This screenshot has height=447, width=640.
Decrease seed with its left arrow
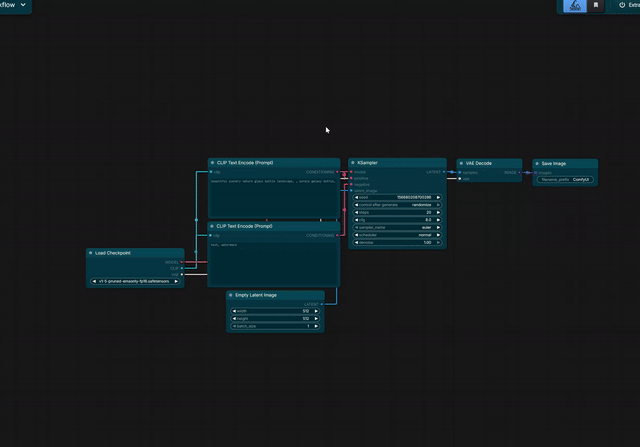pyautogui.click(x=356, y=198)
